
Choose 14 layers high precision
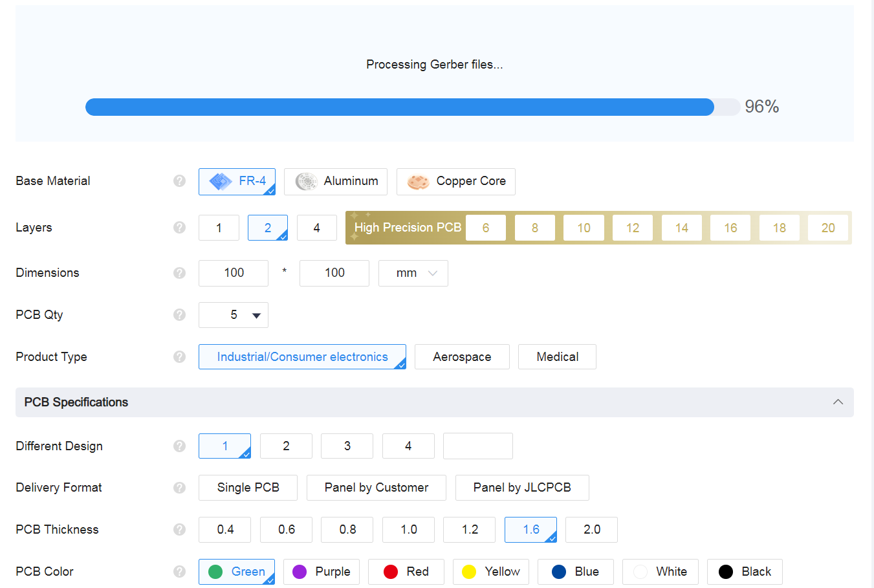pos(682,228)
